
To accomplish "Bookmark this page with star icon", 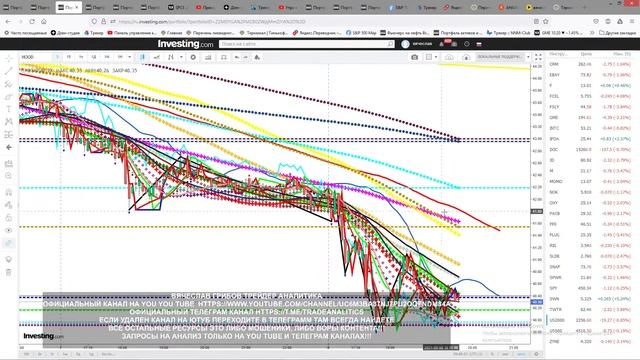I will click(x=546, y=21).
